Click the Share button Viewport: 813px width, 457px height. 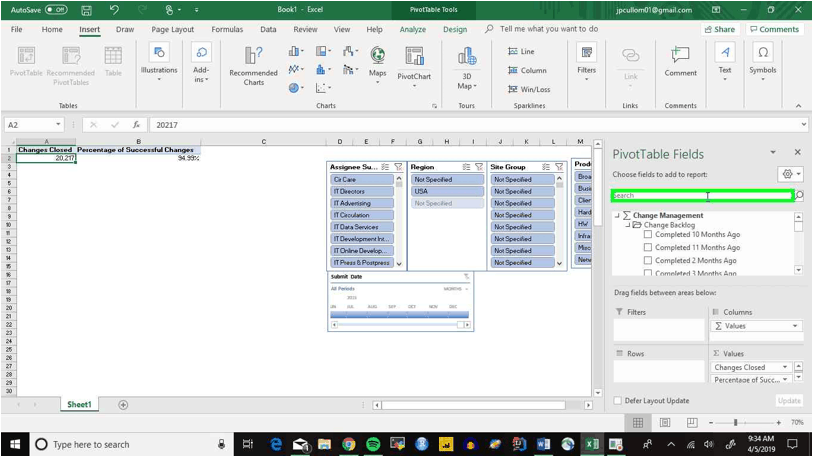pos(720,30)
